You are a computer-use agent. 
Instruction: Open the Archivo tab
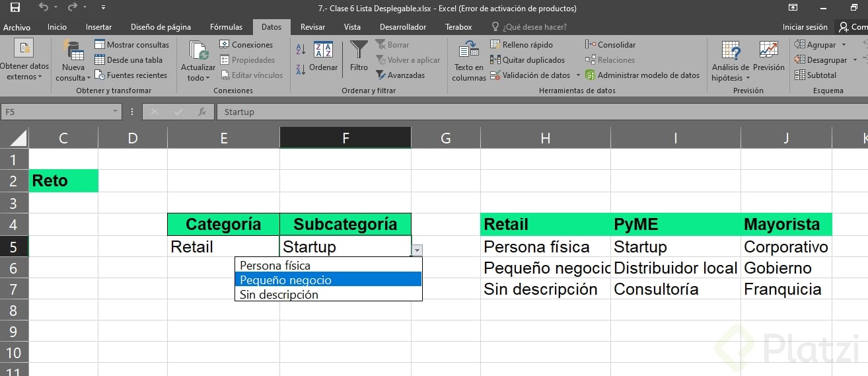point(17,27)
